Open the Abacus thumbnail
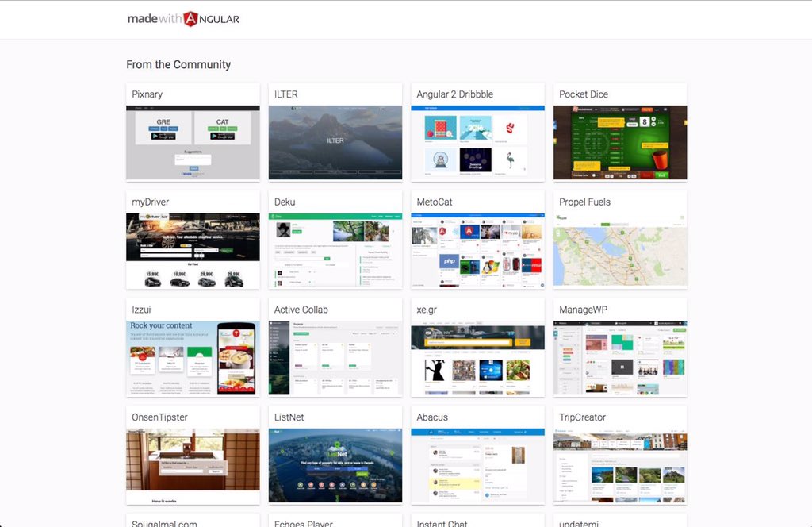812x527 pixels. click(477, 465)
